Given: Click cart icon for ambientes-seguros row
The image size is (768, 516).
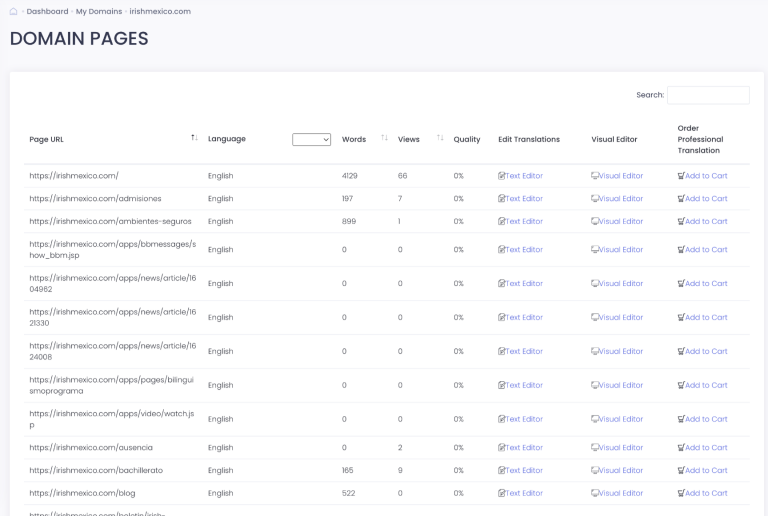Looking at the screenshot, I should click(681, 221).
